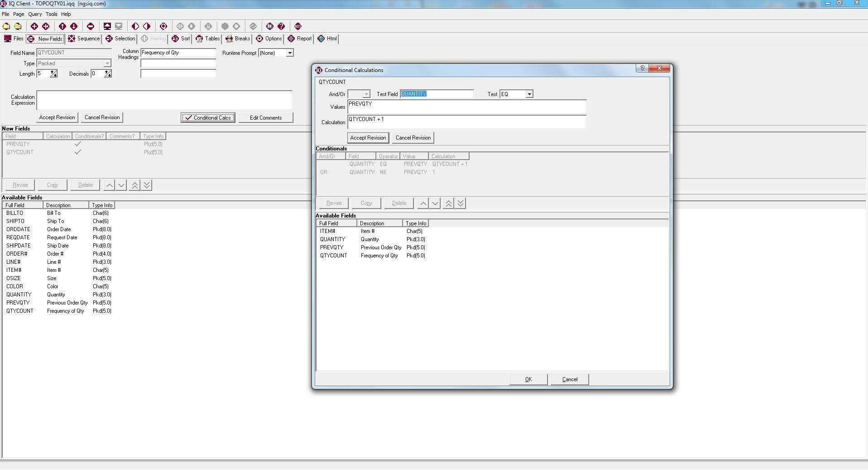Toggle the Conditionals checkmark on QTYCOUNT row

click(x=78, y=152)
